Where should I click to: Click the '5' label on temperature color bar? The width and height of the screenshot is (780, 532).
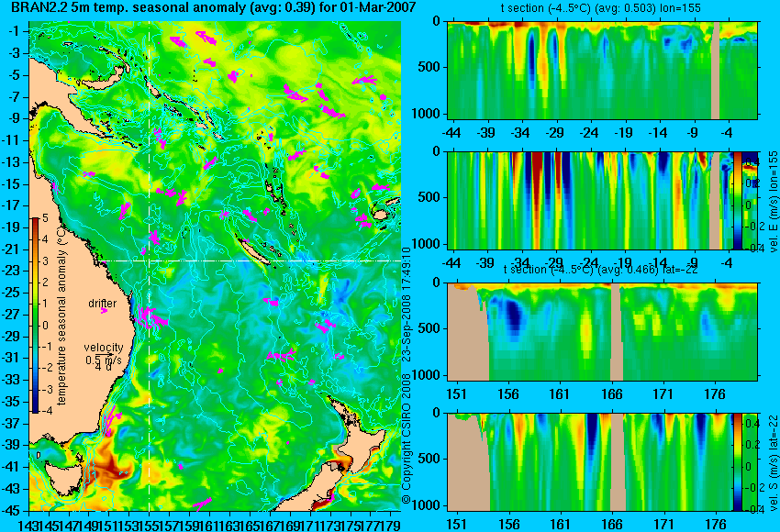(45, 217)
